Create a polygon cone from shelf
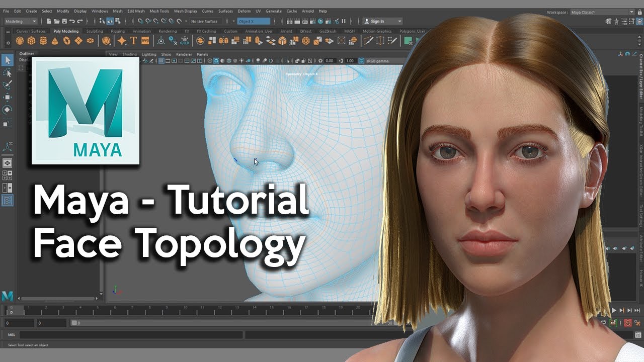The height and width of the screenshot is (362, 644). point(55,41)
